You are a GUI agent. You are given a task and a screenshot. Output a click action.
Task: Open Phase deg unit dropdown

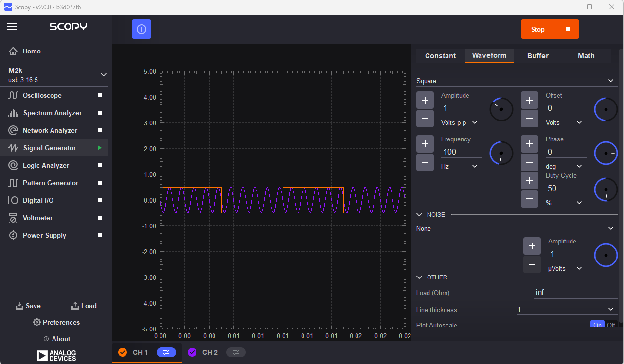coord(564,166)
